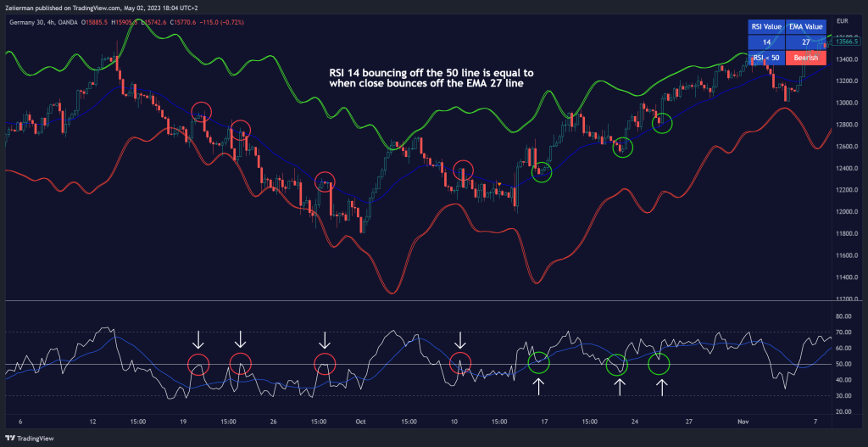Click the Nov label on the time axis

click(x=743, y=421)
